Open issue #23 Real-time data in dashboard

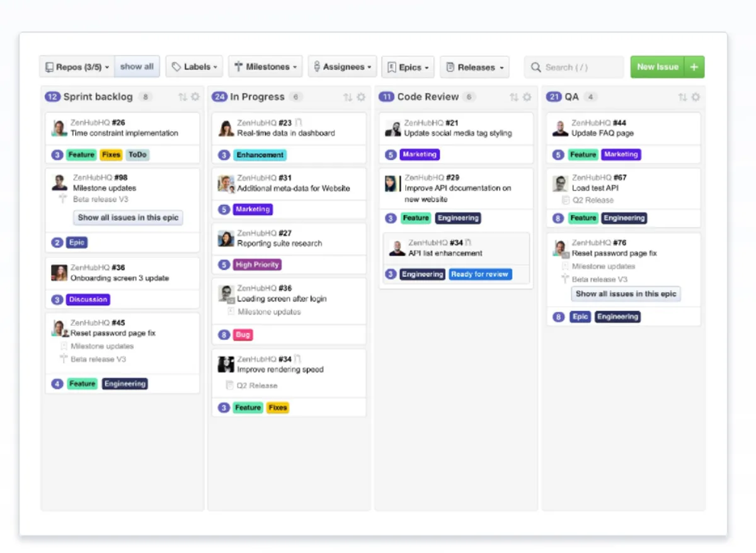click(x=286, y=133)
